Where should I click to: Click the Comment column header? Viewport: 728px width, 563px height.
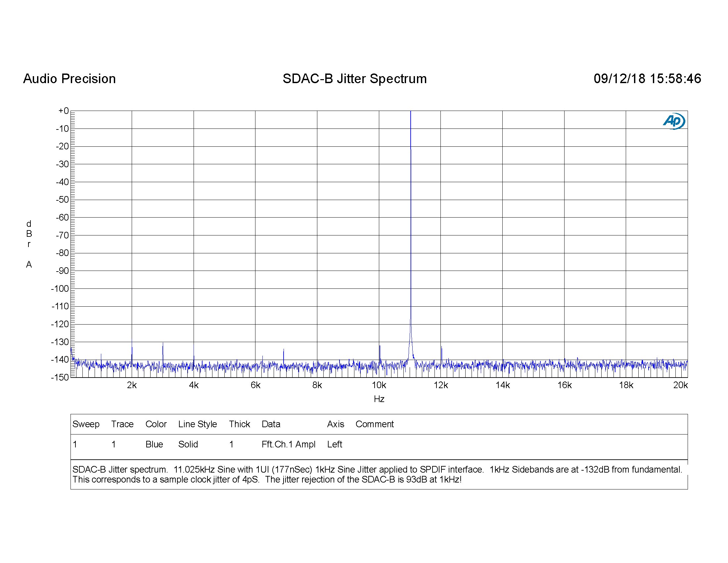tap(374, 424)
